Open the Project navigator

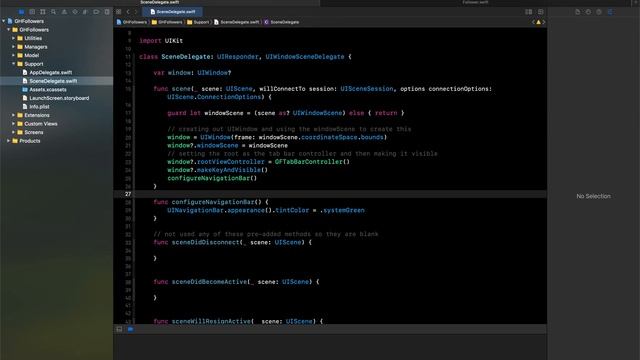[21, 12]
